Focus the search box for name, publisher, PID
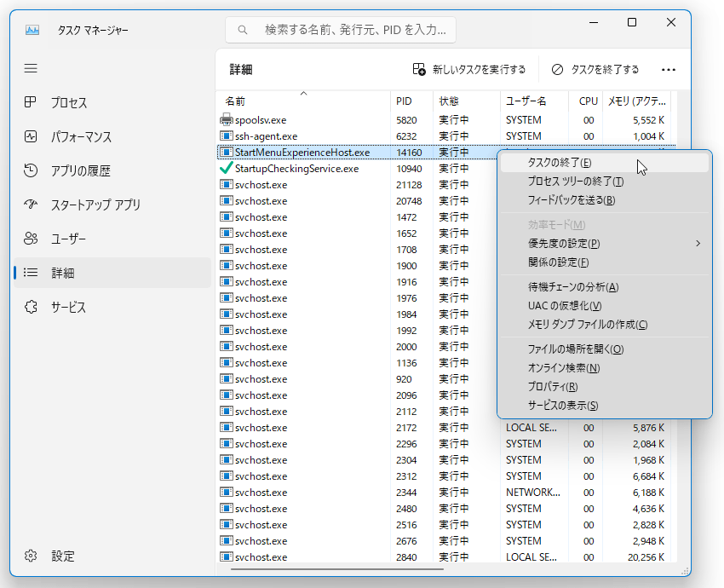The height and width of the screenshot is (588, 724). pos(341,30)
